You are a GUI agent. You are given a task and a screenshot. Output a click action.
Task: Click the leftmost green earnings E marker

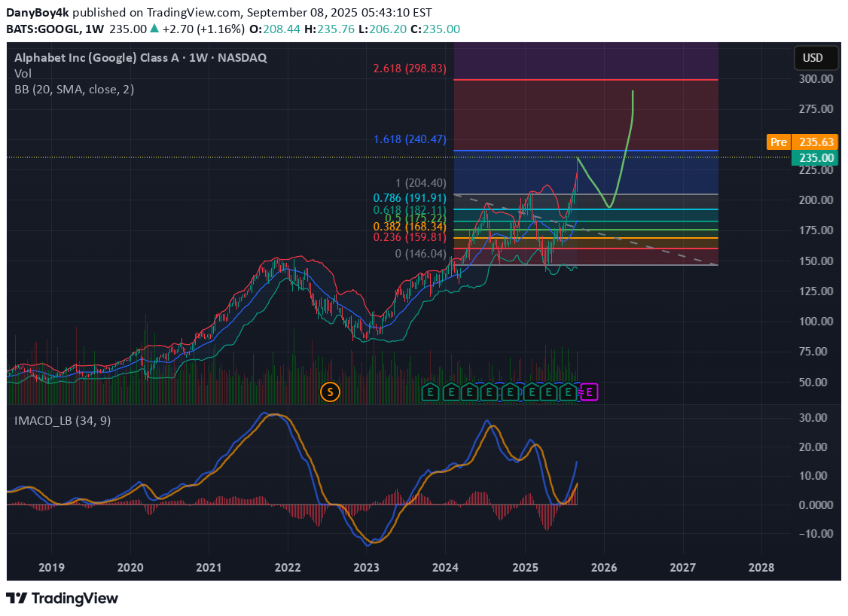coord(431,392)
